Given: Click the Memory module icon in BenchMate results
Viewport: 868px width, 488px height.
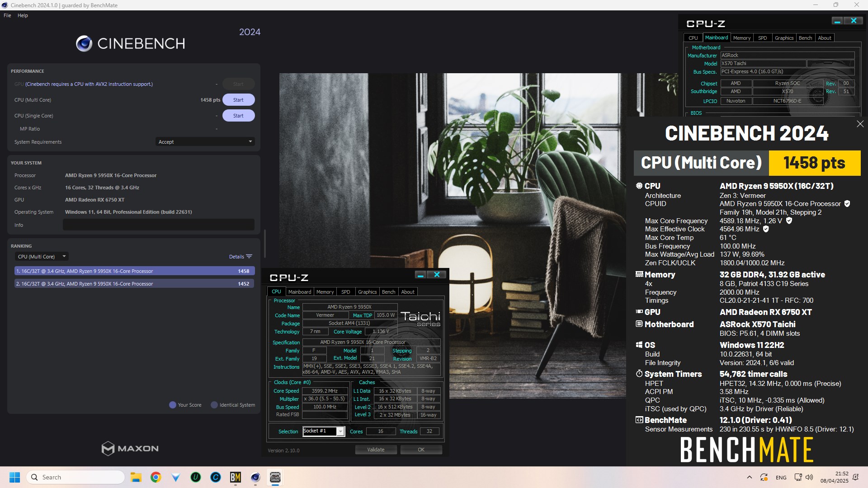Looking at the screenshot, I should click(x=639, y=274).
